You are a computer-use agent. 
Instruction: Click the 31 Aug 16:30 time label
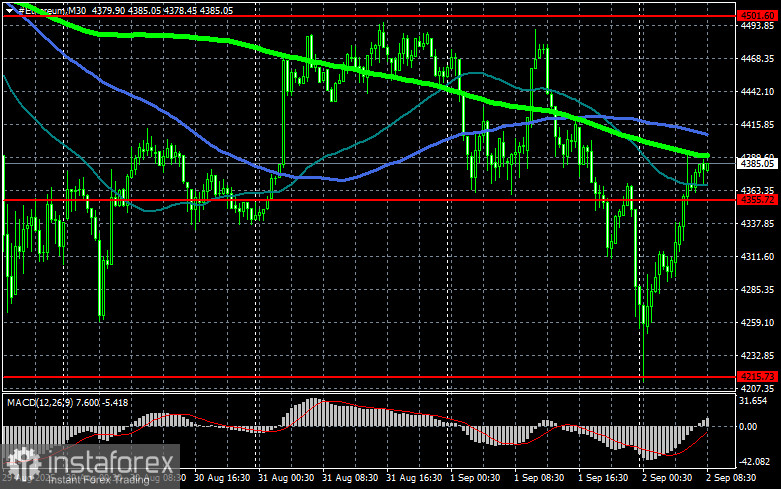pos(414,478)
